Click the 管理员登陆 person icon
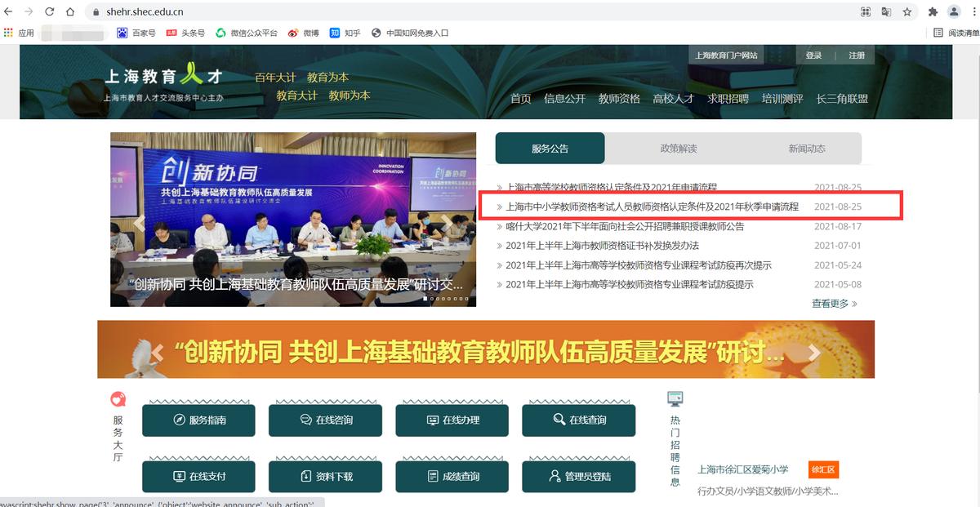 [554, 475]
